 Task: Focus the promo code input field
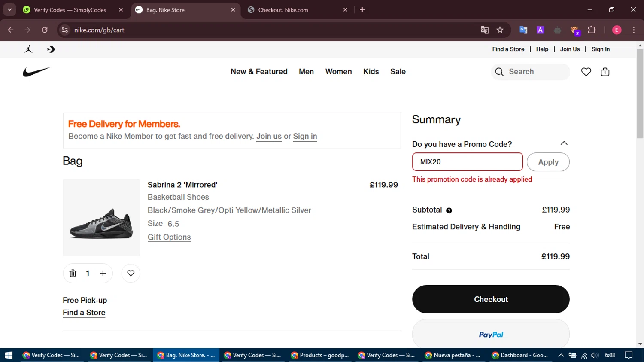point(467,162)
